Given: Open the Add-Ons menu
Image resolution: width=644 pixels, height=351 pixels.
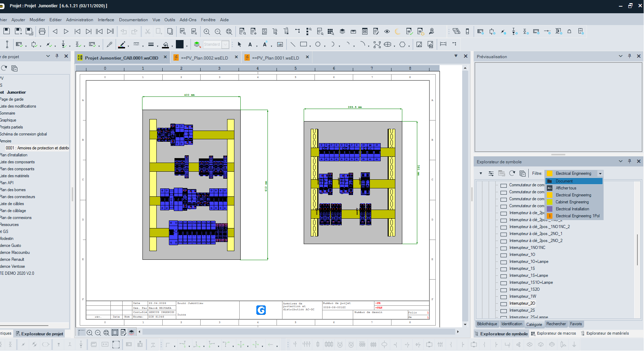Looking at the screenshot, I should 188,20.
